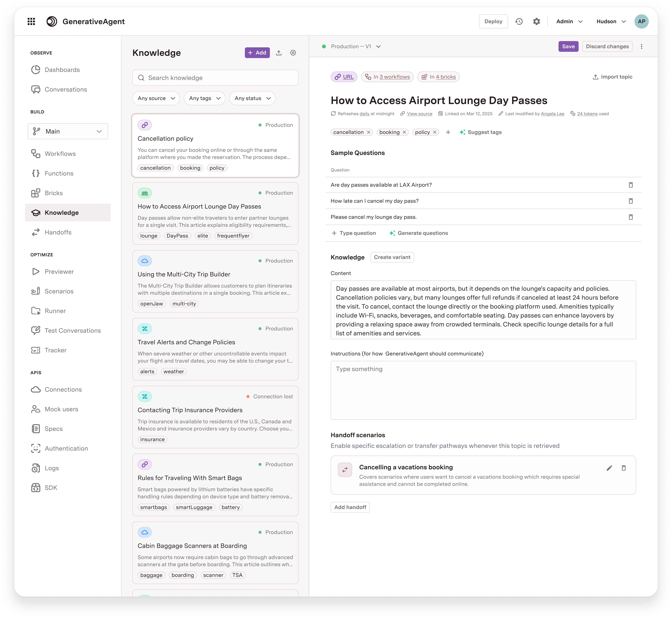Click into the Instructions text area

(x=483, y=390)
